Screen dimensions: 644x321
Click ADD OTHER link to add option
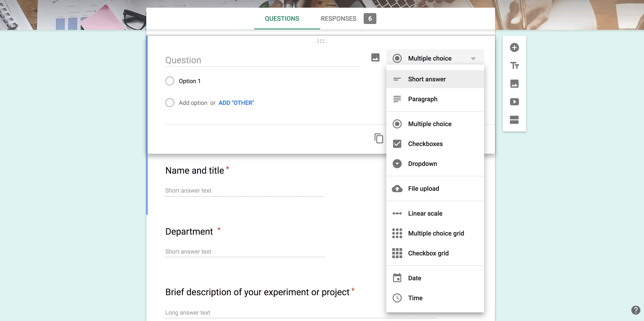click(236, 103)
